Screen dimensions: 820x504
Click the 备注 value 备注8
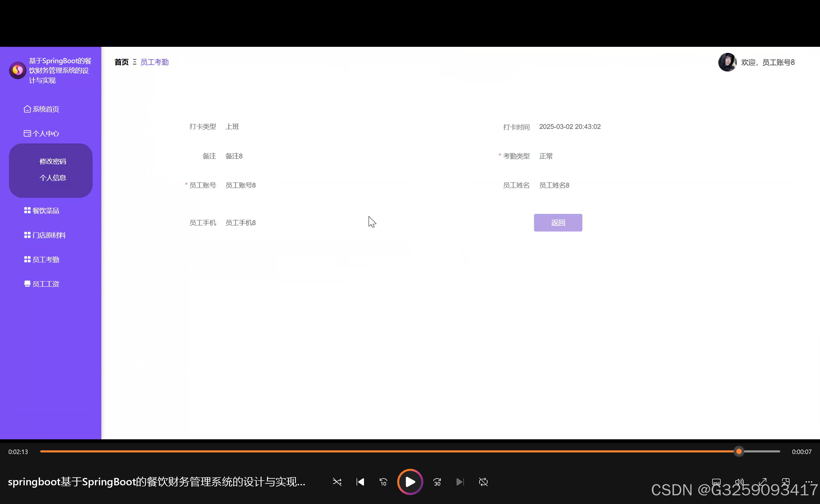(x=234, y=156)
